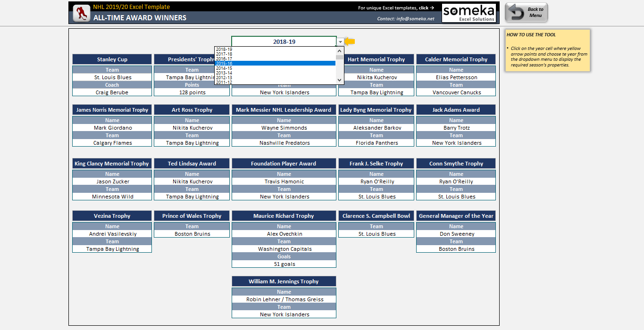This screenshot has height=330, width=644.
Task: Click 'Nashville Predators' team cell
Action: (284, 143)
